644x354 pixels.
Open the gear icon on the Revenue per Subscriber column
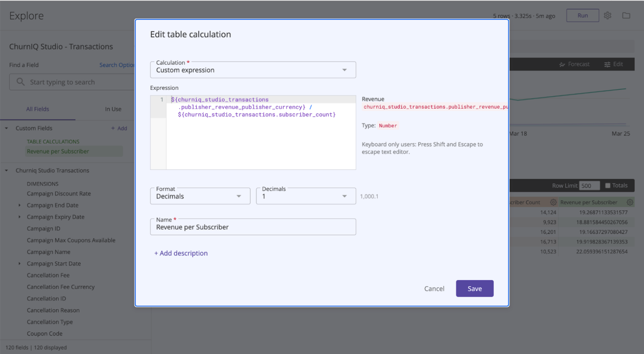click(x=630, y=202)
